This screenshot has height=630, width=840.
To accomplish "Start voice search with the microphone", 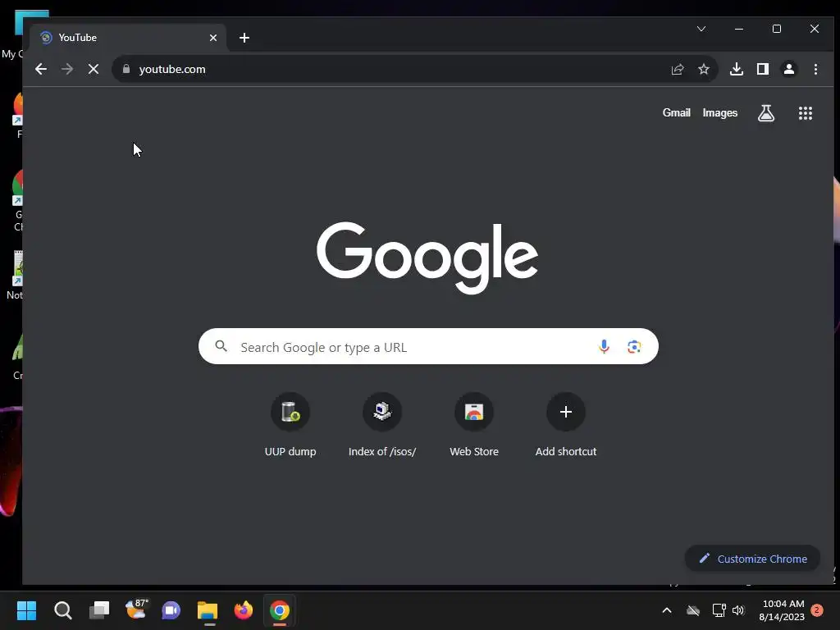I will [x=604, y=347].
